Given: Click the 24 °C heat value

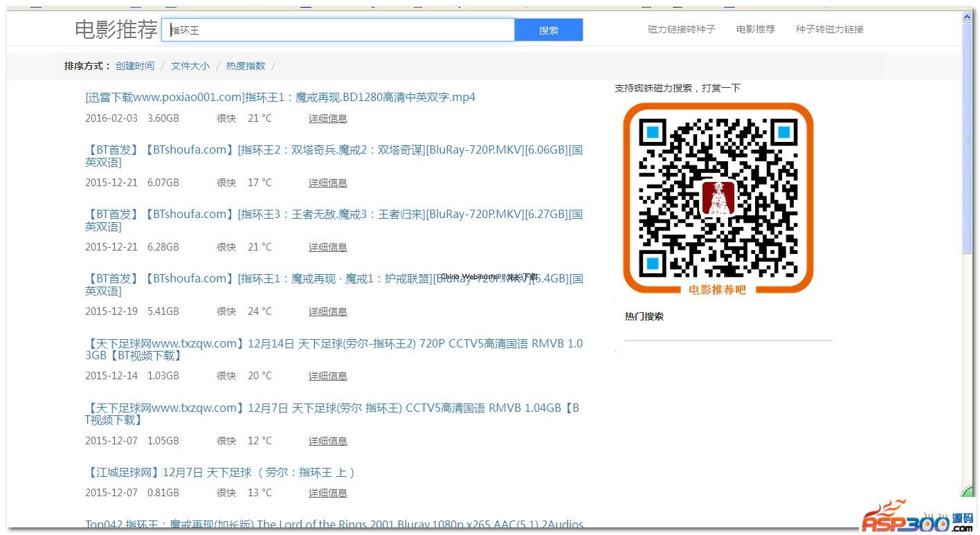Looking at the screenshot, I should click(260, 311).
